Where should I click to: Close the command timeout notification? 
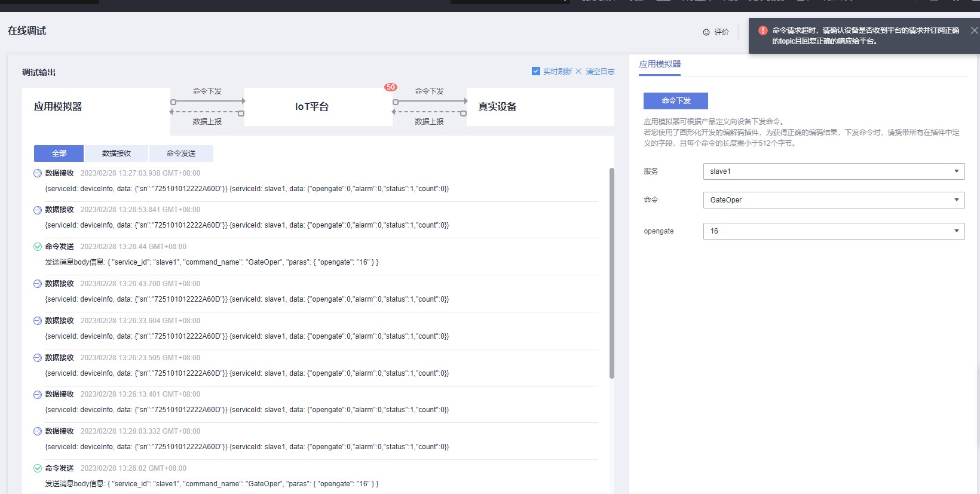(x=975, y=30)
